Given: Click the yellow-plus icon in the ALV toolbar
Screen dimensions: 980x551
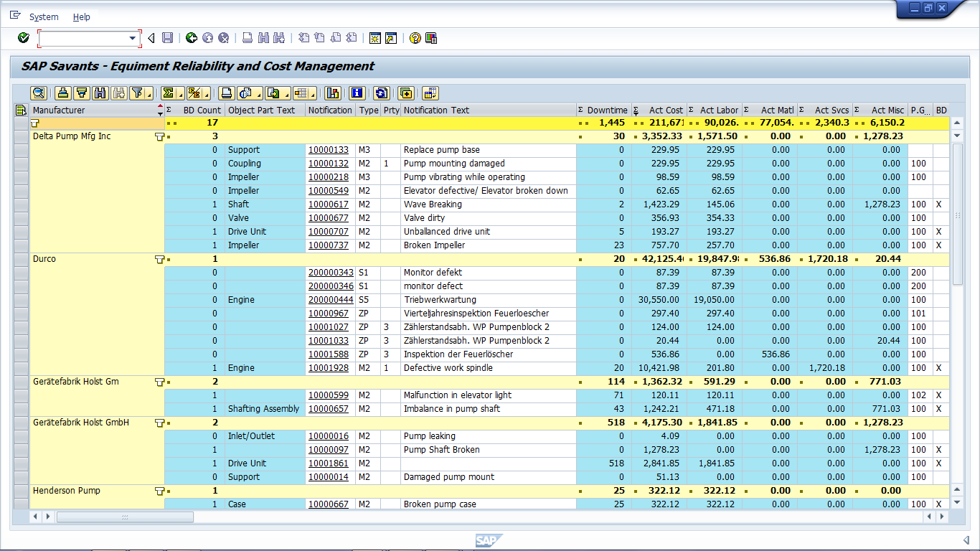Looking at the screenshot, I should point(406,93).
